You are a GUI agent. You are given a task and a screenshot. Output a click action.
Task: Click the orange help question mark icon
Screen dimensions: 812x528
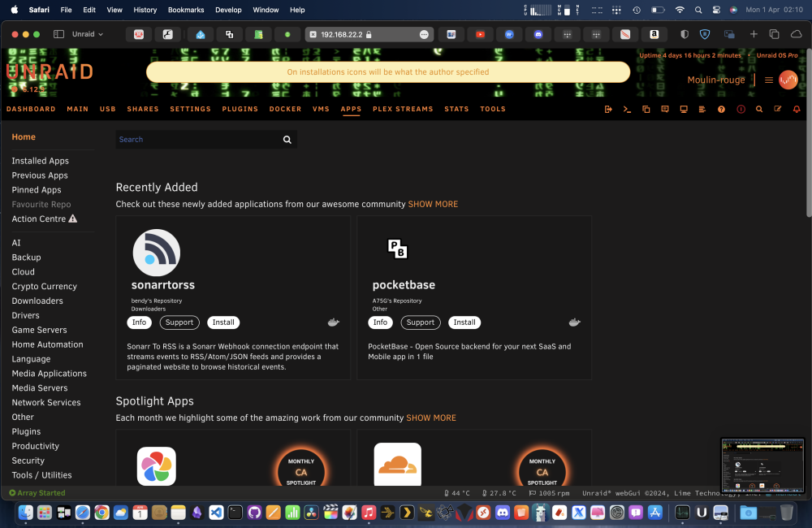point(721,110)
